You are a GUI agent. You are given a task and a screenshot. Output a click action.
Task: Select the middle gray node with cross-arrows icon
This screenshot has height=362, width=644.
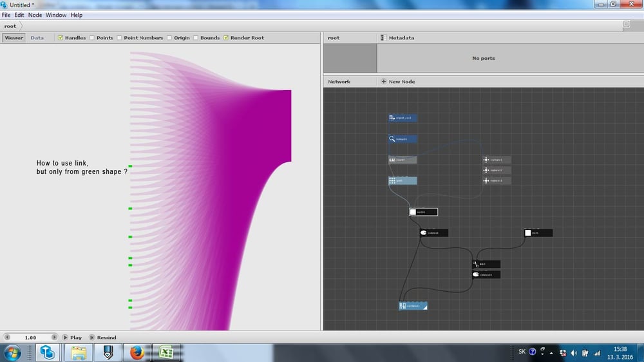coord(497,170)
